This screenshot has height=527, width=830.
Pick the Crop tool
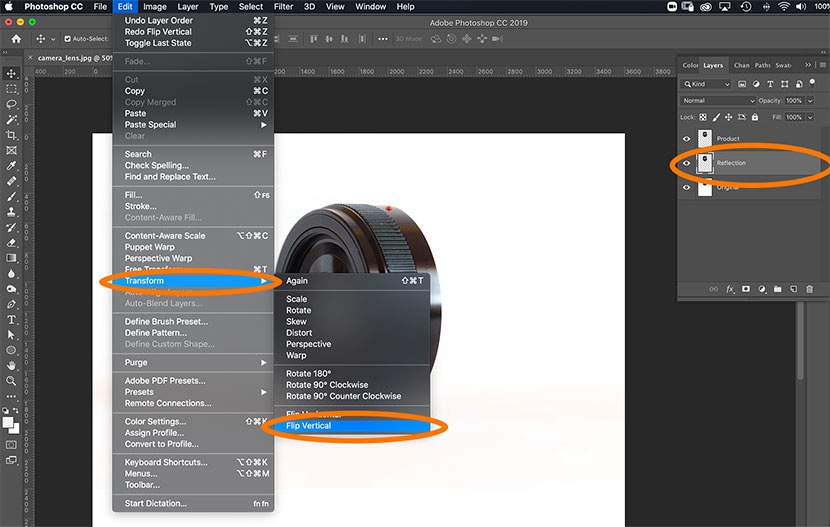(x=11, y=135)
